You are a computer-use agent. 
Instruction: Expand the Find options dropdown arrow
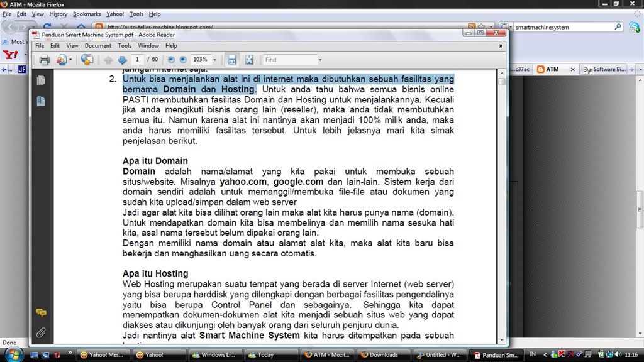click(x=320, y=60)
